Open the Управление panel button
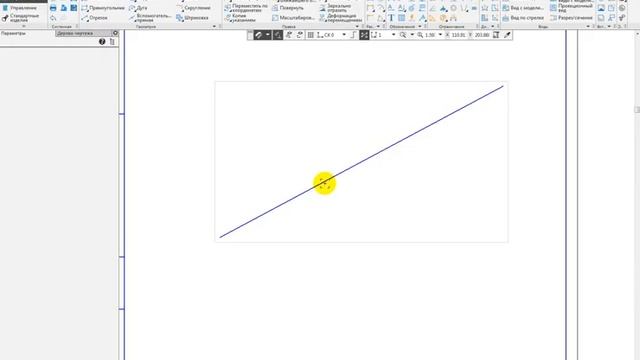The height and width of the screenshot is (360, 640). [x=19, y=8]
